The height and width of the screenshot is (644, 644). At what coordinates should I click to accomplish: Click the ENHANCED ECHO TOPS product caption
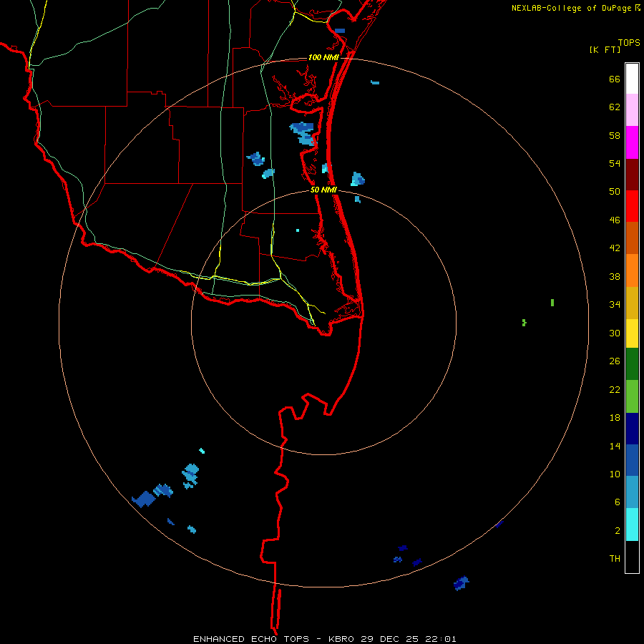pyautogui.click(x=254, y=639)
